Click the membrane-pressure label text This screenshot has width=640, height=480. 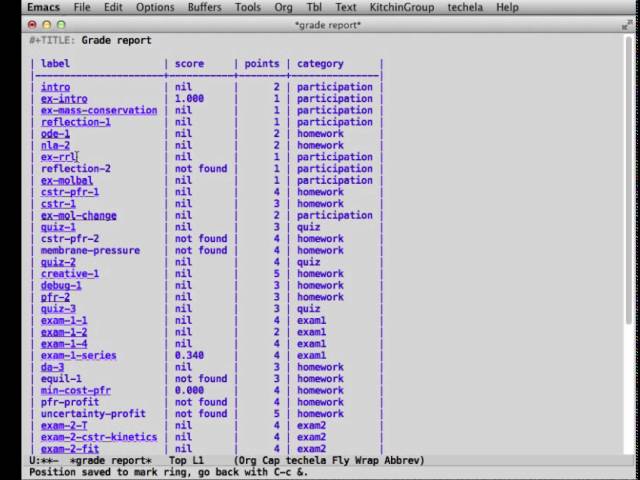coord(90,250)
